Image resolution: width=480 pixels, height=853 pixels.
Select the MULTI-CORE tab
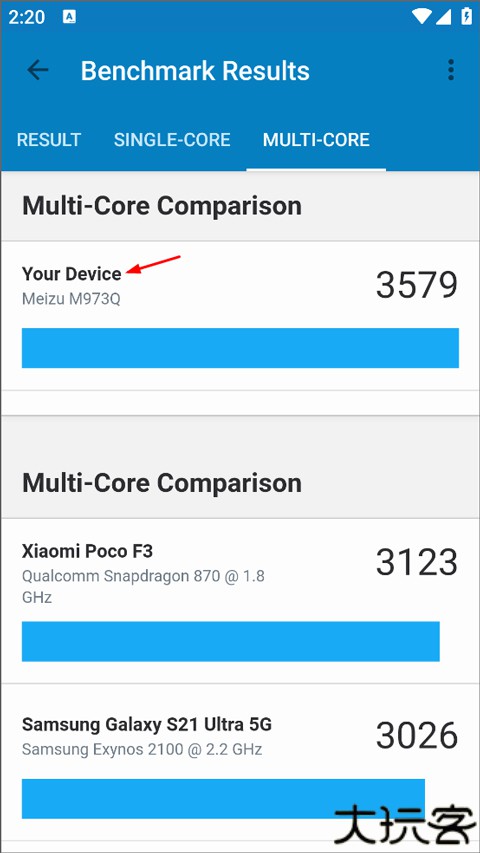[x=316, y=140]
